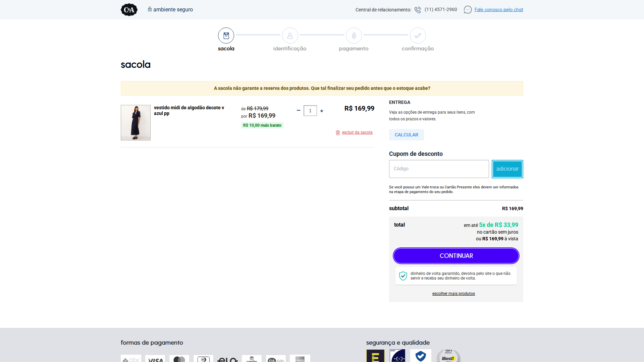The height and width of the screenshot is (362, 644).
Task: Click the R$ 10,00 mais barato tag
Action: click(262, 125)
